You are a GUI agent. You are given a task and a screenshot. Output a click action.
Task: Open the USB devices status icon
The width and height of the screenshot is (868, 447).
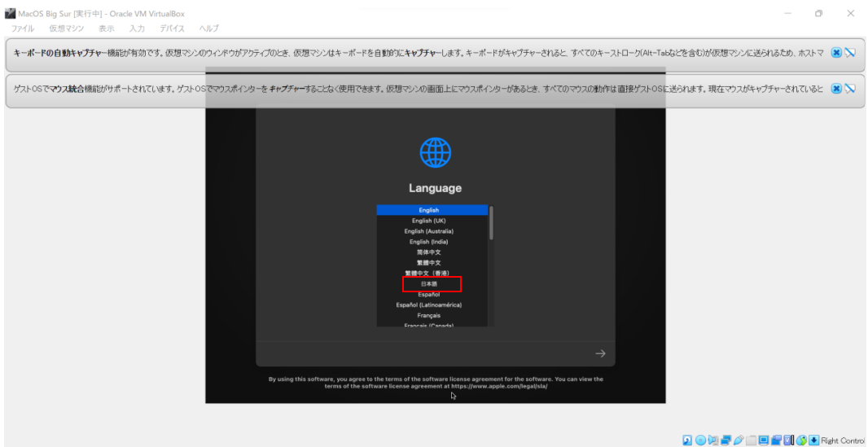[x=739, y=440]
